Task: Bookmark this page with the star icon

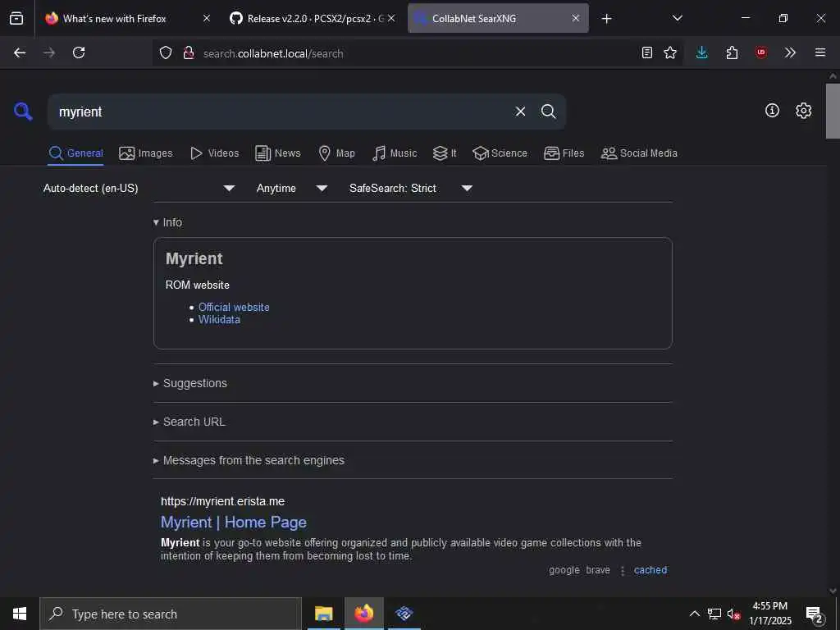Action: [670, 52]
